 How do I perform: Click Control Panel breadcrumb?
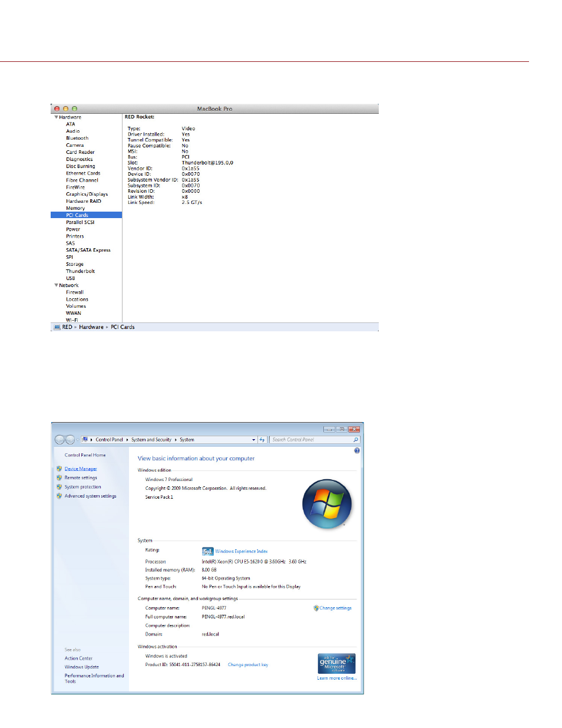coord(110,440)
